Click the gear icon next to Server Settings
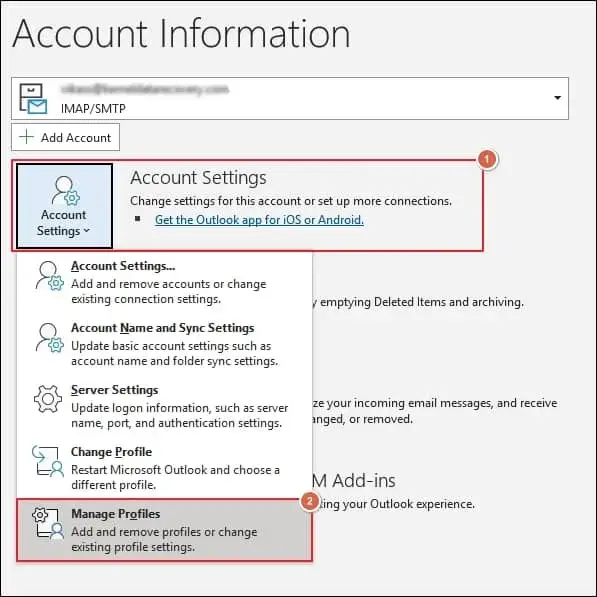Image resolution: width=597 pixels, height=597 pixels. point(48,399)
